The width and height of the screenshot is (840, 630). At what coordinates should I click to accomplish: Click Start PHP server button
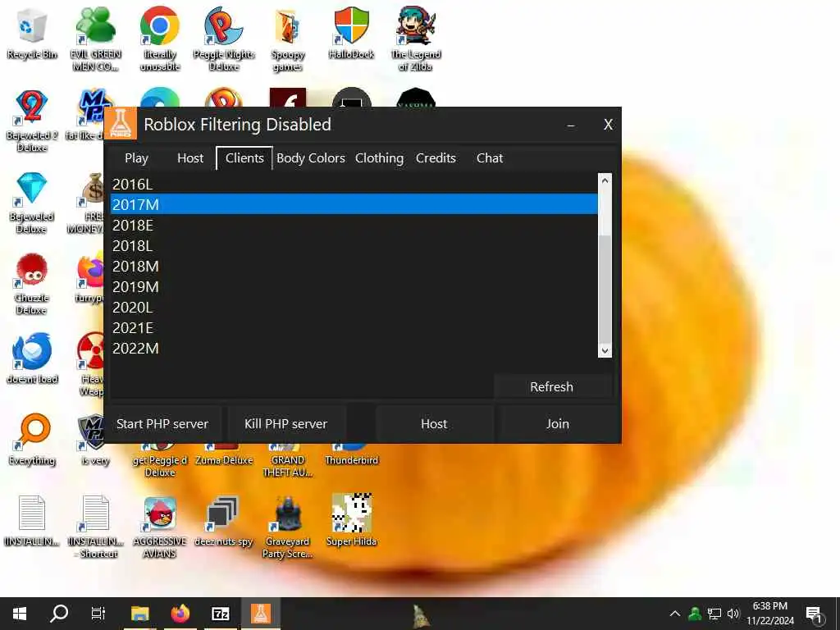(x=162, y=424)
